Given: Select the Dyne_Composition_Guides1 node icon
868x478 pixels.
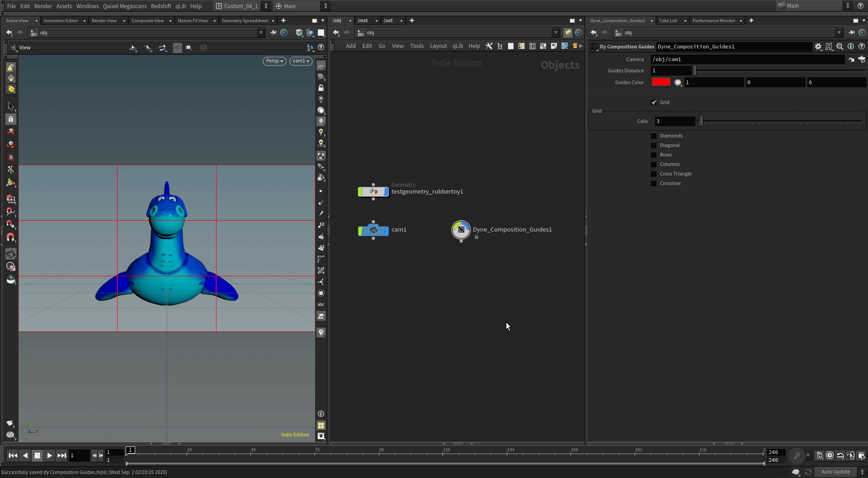Looking at the screenshot, I should [461, 230].
